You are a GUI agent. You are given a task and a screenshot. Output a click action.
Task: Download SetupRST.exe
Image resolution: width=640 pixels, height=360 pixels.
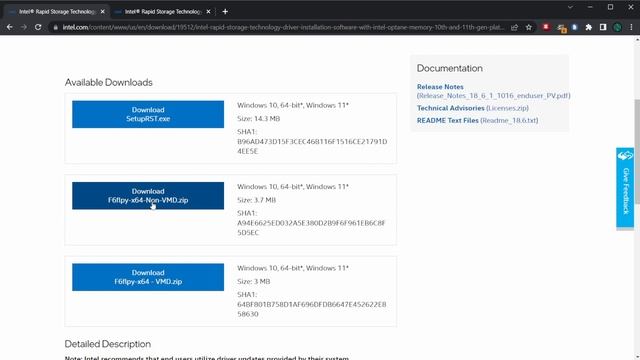pos(148,114)
